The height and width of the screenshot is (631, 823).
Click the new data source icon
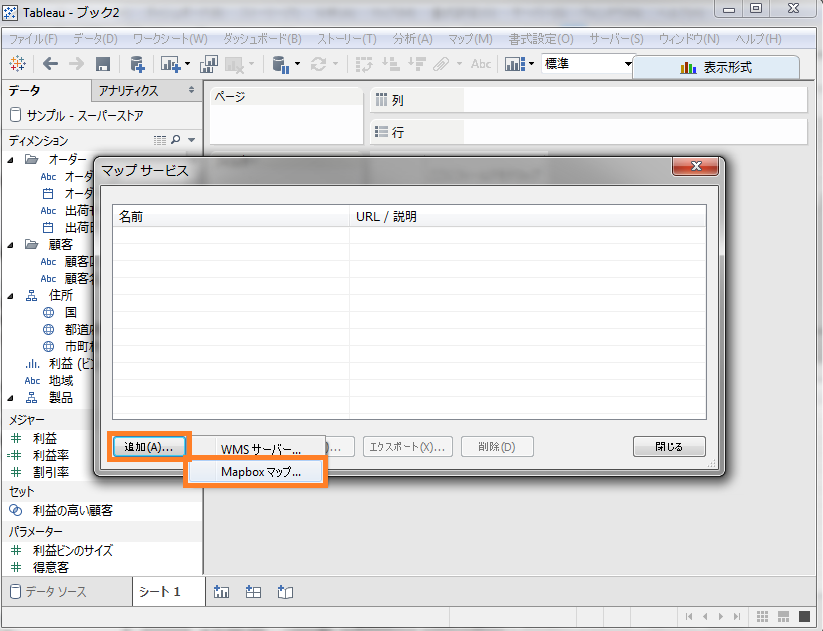(x=137, y=64)
